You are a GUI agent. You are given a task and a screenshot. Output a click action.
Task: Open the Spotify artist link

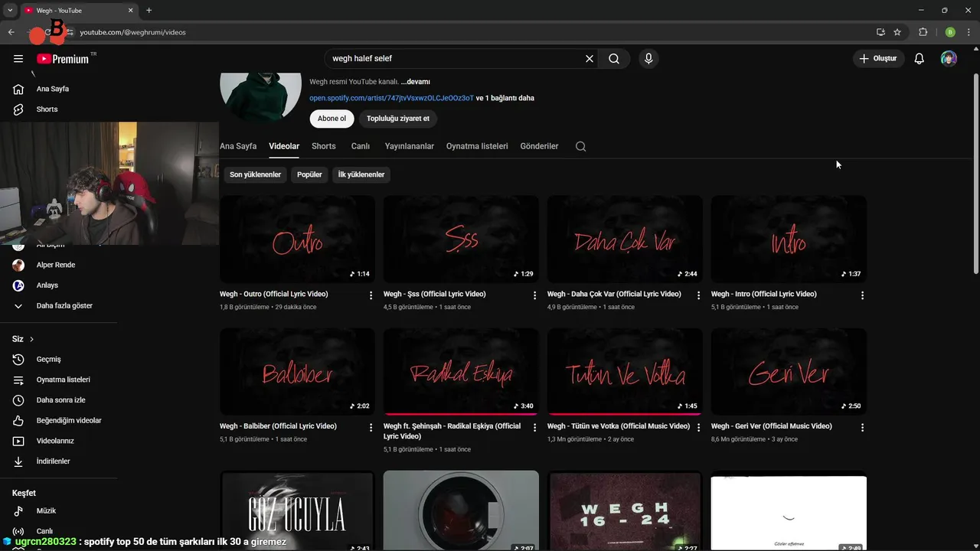pyautogui.click(x=391, y=98)
